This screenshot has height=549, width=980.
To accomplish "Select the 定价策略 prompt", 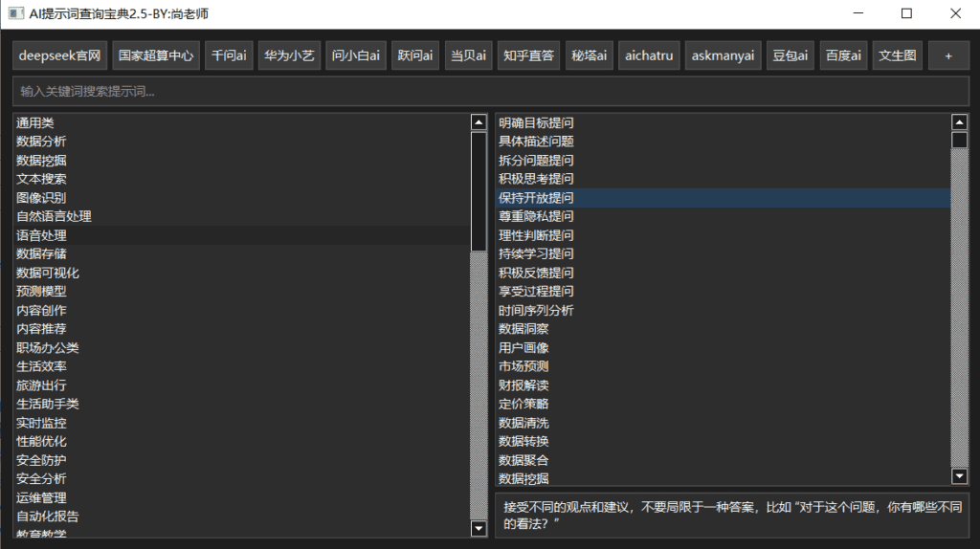I will [x=523, y=404].
